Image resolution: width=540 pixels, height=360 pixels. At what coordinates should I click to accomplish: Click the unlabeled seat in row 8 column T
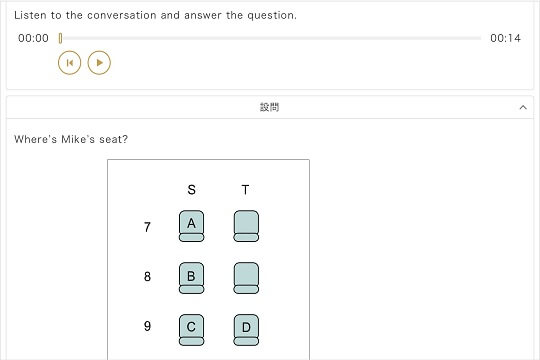click(x=246, y=278)
